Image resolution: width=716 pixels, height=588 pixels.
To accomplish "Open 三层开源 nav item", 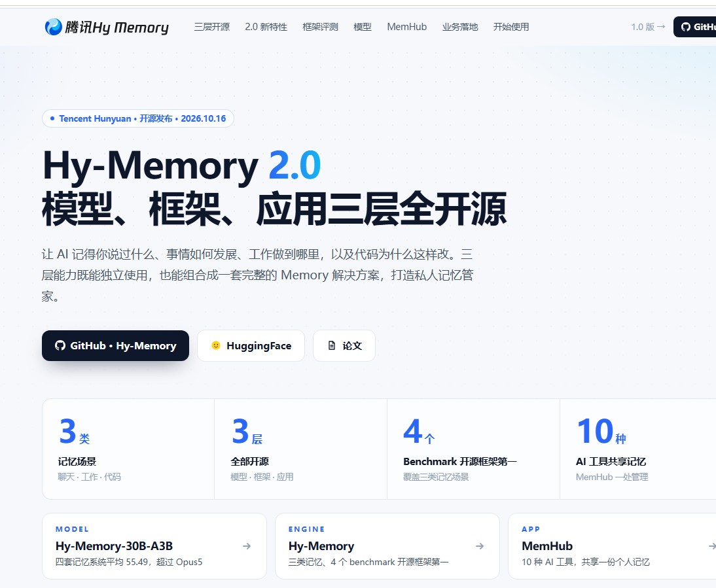I will click(x=212, y=27).
